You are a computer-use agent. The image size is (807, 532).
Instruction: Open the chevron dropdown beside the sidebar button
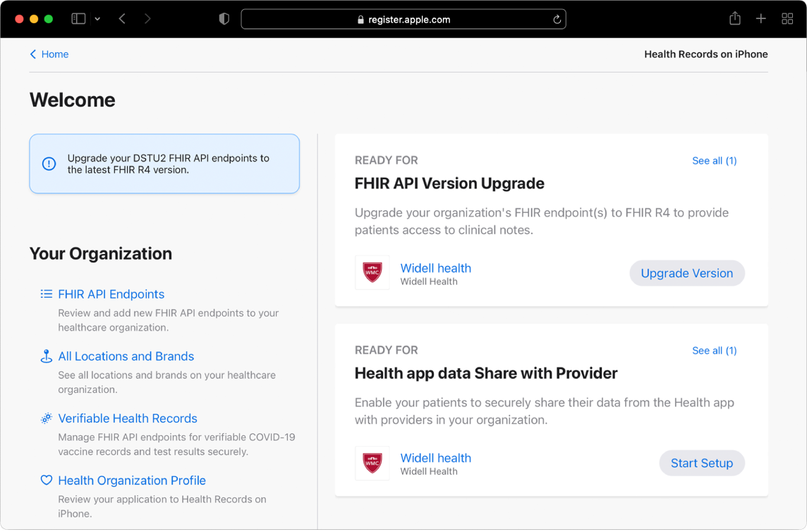coord(97,20)
